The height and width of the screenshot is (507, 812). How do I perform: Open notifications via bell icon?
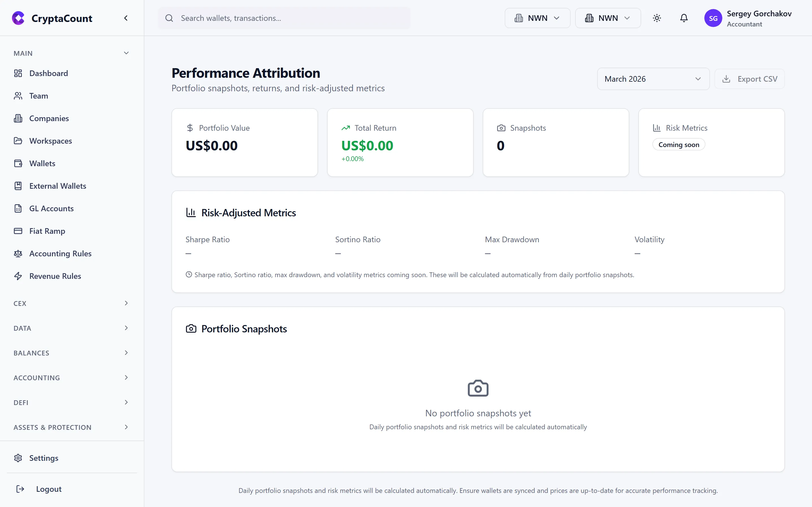(683, 18)
